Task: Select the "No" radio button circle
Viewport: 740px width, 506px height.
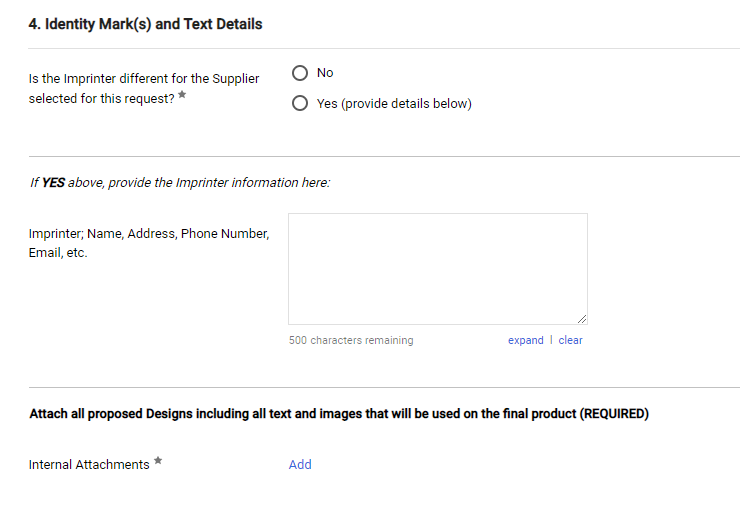Action: point(300,73)
